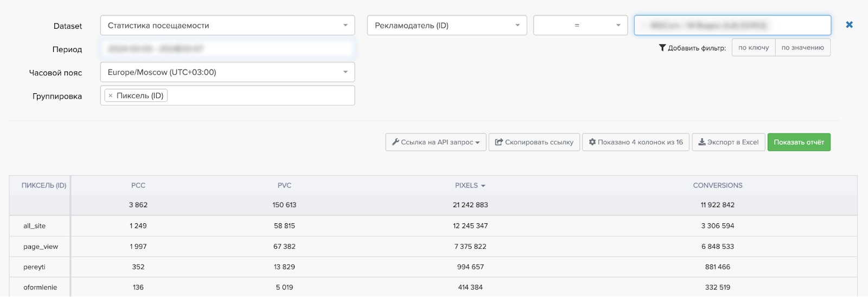This screenshot has height=297, width=868.
Task: Click the CONVERSIONS column header
Action: [x=717, y=185]
